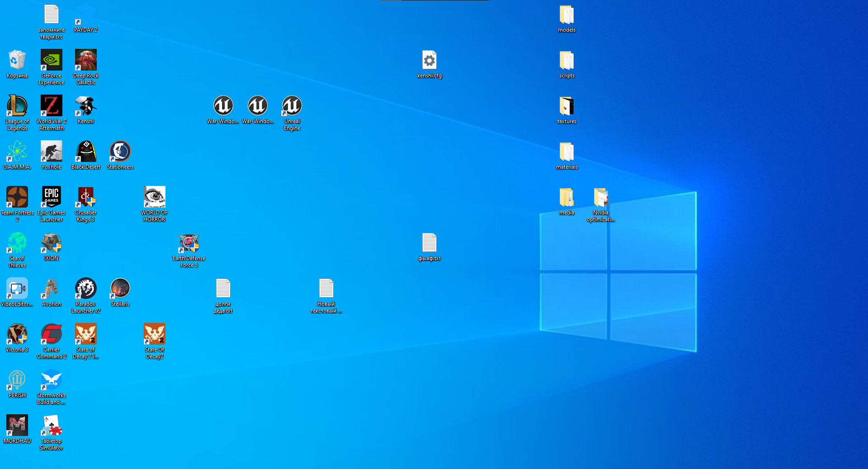Image resolution: width=868 pixels, height=469 pixels.
Task: Launch Crusader Kings 3
Action: tap(86, 204)
